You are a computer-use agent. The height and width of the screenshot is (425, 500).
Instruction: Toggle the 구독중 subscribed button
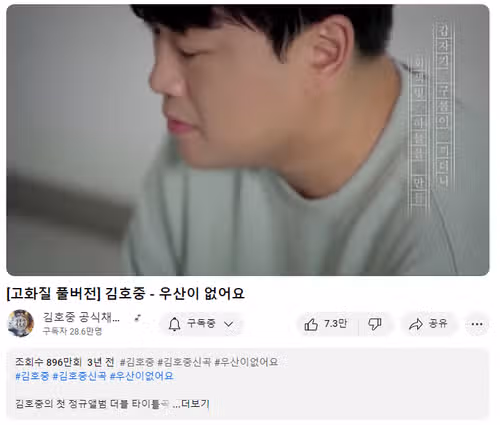click(x=201, y=324)
